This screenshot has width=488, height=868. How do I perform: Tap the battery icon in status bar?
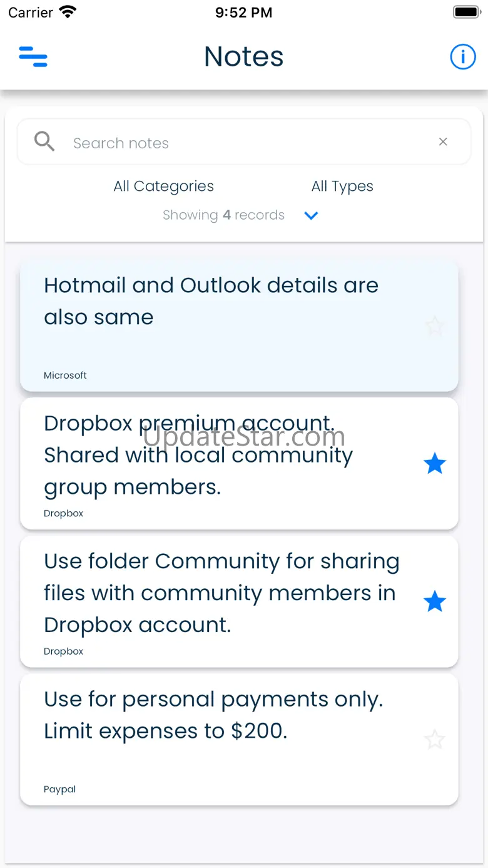[466, 12]
